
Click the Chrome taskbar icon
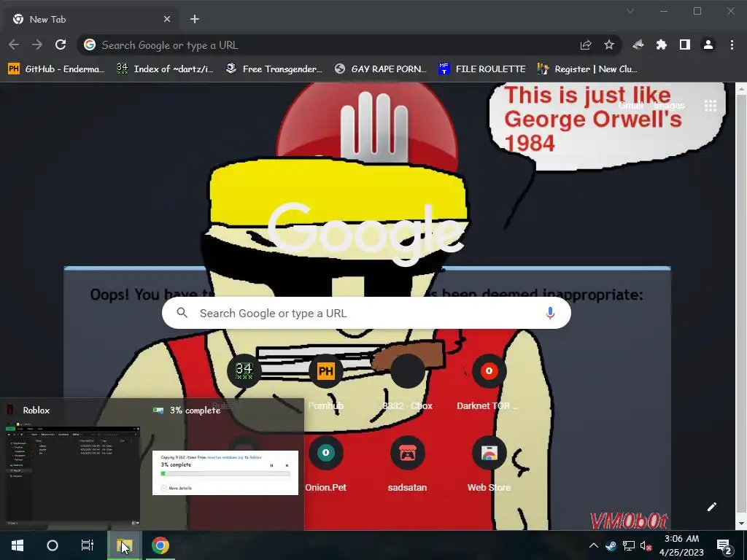click(x=160, y=545)
